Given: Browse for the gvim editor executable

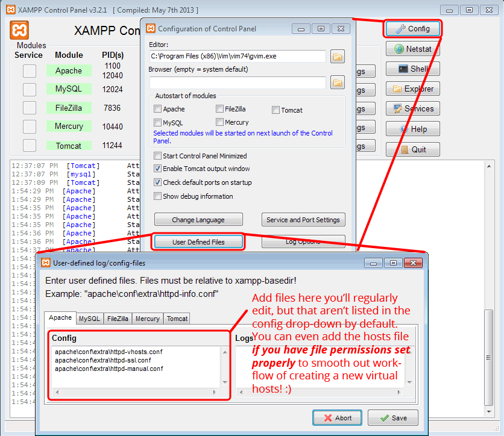Looking at the screenshot, I should [337, 56].
